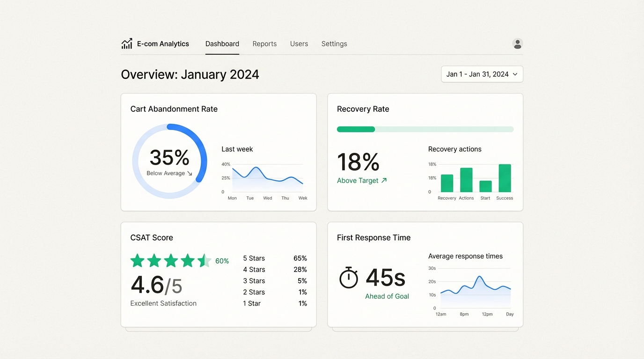Viewport: 644px width, 359px height.
Task: Click the Success bar in Recovery actions chart
Action: (505, 178)
